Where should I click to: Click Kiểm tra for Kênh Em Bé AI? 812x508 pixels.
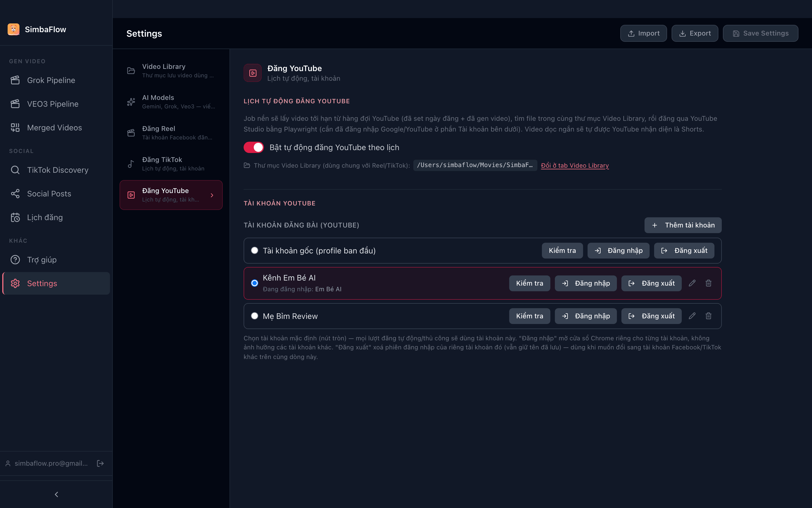point(529,283)
